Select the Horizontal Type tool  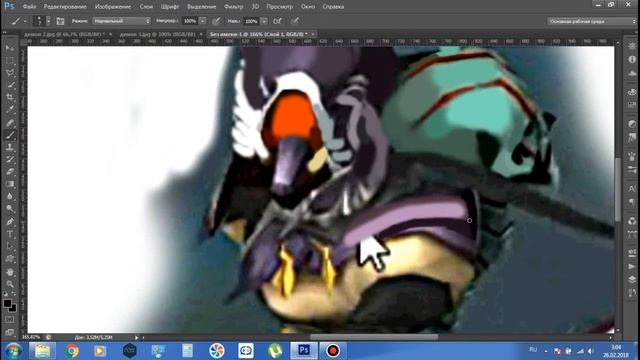coord(10,234)
